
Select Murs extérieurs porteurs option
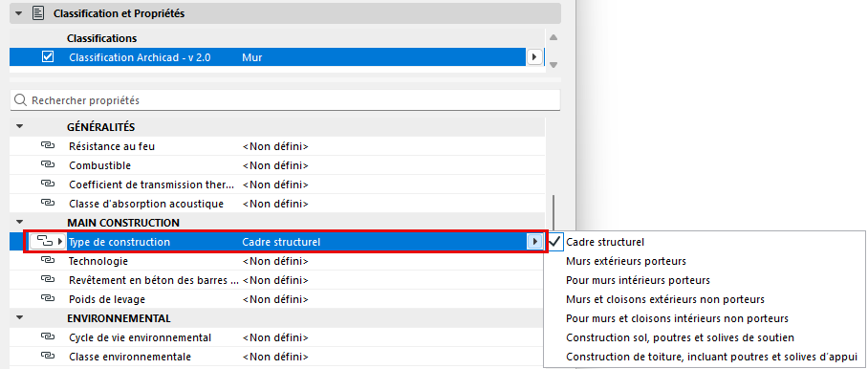pyautogui.click(x=626, y=261)
